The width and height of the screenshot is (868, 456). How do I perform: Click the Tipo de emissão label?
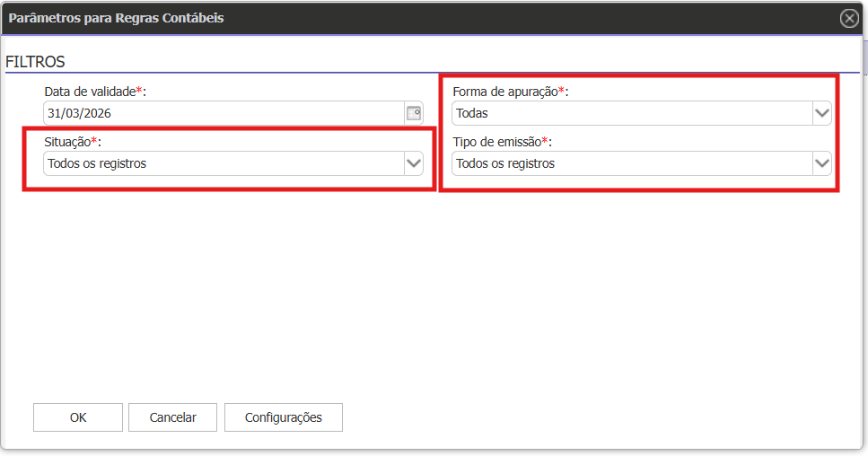[496, 142]
